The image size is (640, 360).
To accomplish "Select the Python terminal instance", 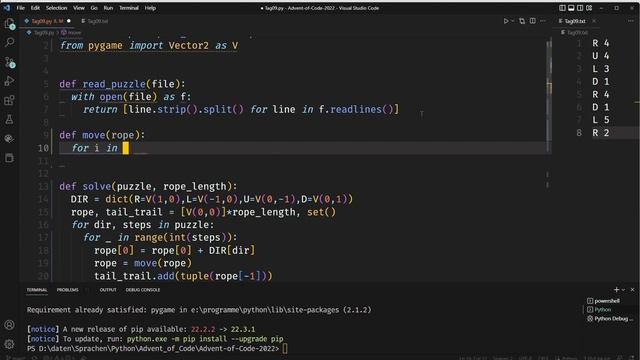I will pyautogui.click(x=602, y=310).
